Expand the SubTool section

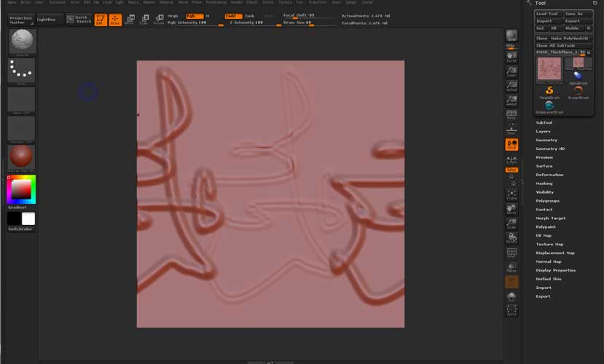pos(544,123)
